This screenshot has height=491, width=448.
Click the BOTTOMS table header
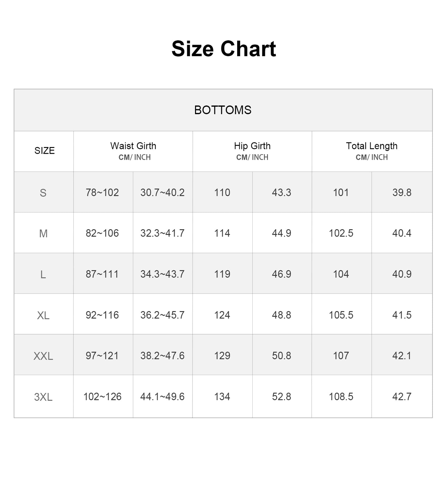click(223, 110)
